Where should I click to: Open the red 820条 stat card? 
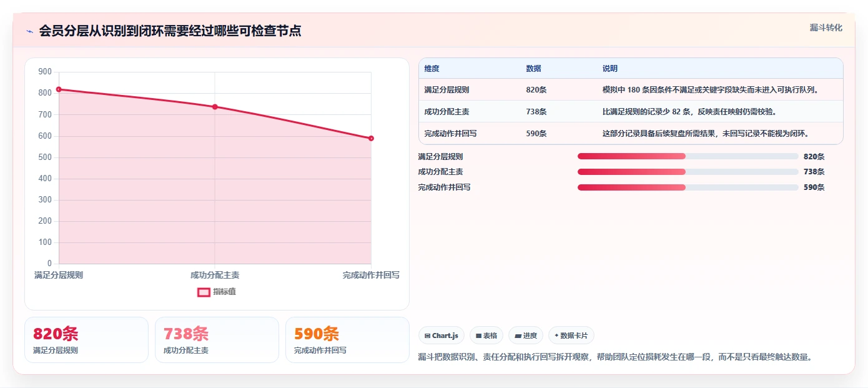(86, 340)
